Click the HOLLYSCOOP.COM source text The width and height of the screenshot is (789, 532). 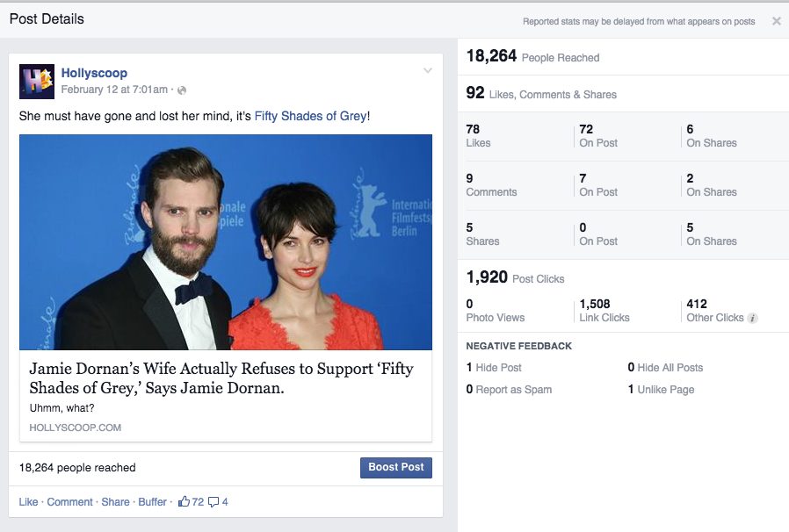pos(75,428)
